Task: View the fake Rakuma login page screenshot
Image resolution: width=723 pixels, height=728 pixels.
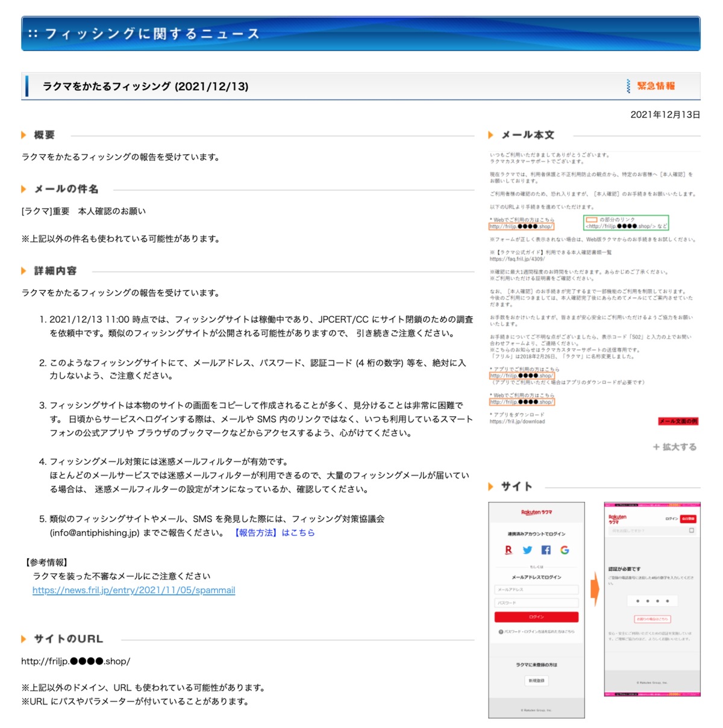Action: point(536,610)
